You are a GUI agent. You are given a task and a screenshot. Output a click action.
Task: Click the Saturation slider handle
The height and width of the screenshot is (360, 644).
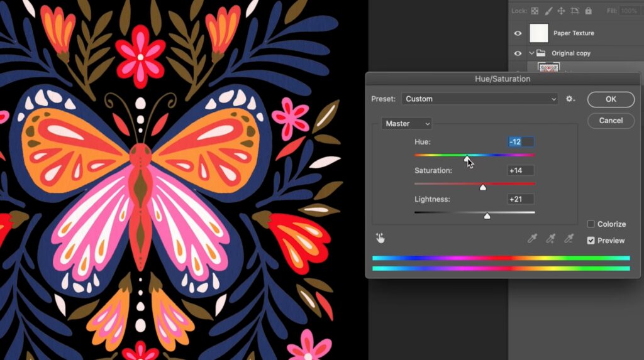coord(483,187)
